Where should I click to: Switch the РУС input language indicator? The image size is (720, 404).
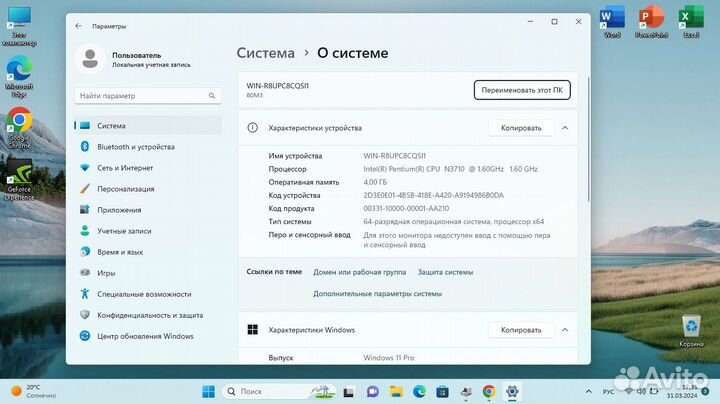[608, 392]
